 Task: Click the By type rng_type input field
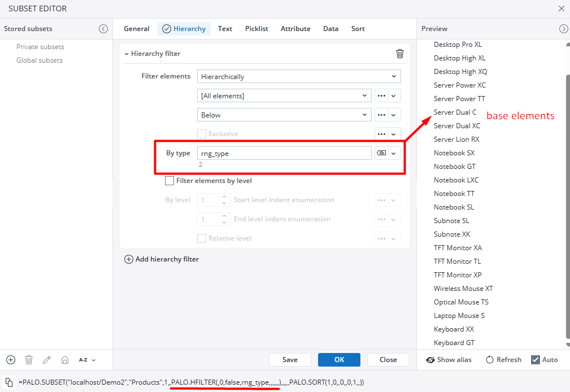(285, 153)
